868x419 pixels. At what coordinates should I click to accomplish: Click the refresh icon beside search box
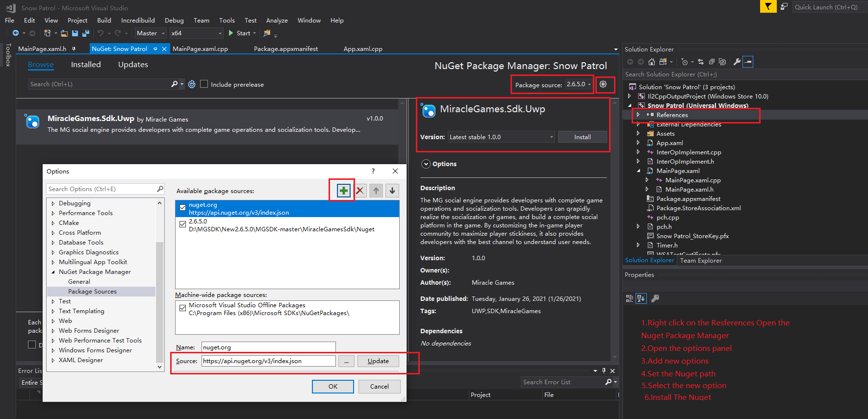pyautogui.click(x=192, y=84)
